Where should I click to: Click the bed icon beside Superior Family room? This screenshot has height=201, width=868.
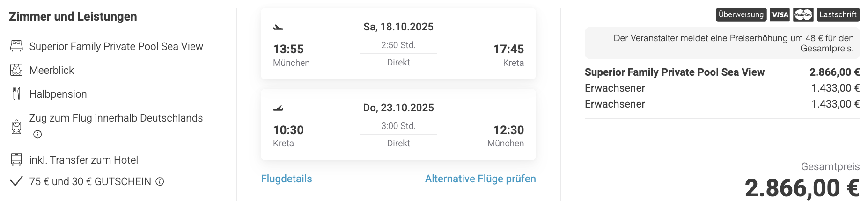point(16,46)
